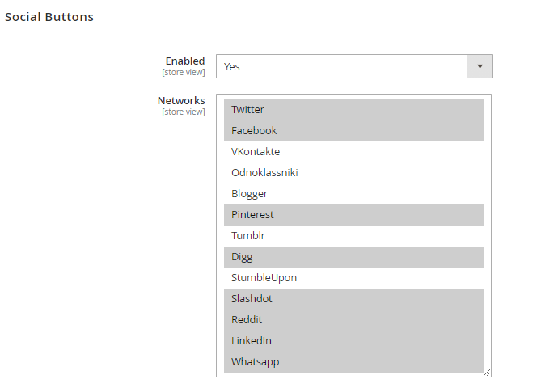Click the Social Buttons section heading
Viewport: 554px width, 392px height.
49,17
